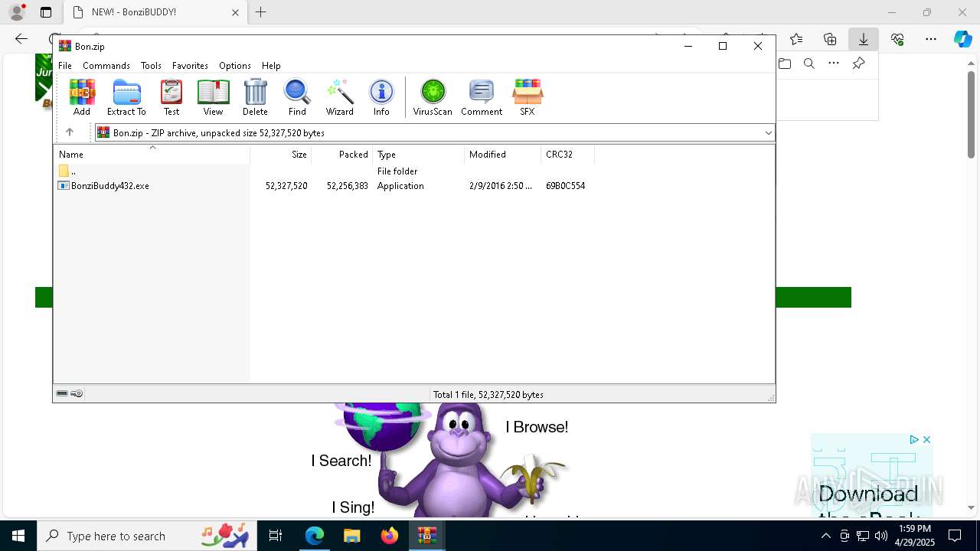The width and height of the screenshot is (980, 551).
Task: Sort by the CRC32 column header
Action: pos(568,155)
